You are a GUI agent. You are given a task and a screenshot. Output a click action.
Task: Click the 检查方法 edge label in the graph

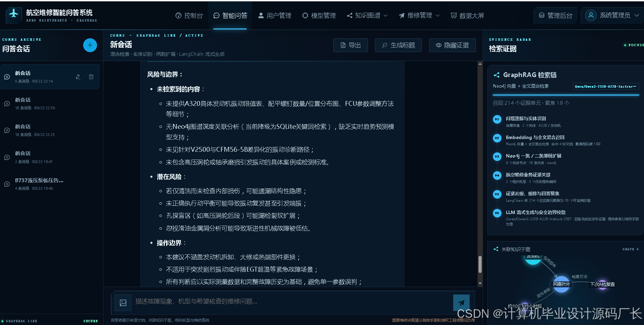click(579, 276)
